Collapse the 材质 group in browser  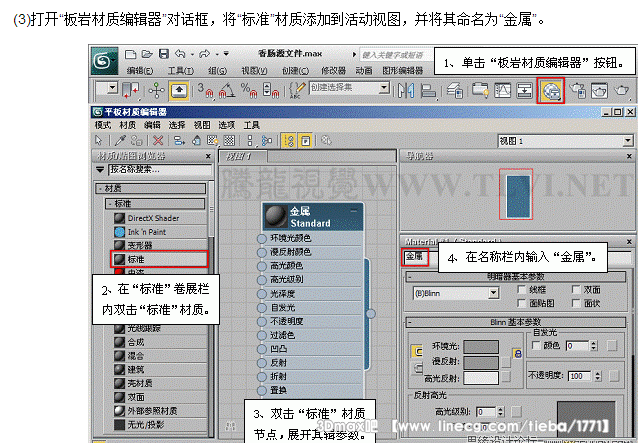click(x=101, y=188)
